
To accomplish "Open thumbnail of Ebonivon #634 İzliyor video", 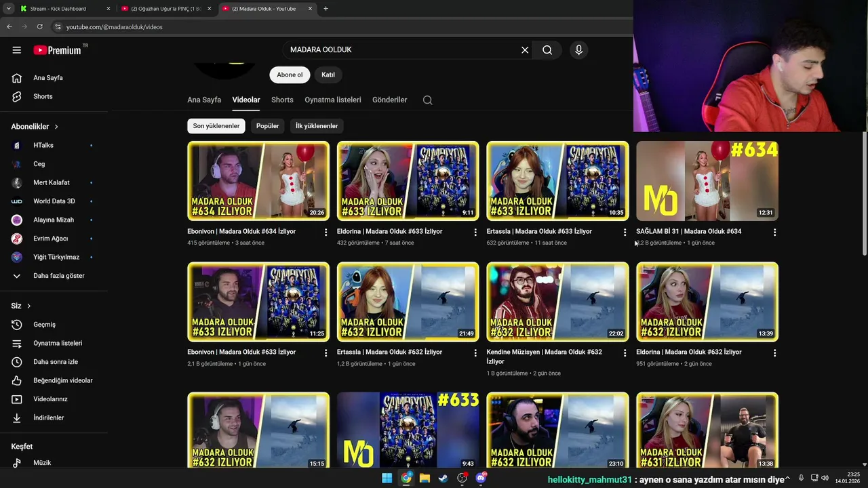I will tap(258, 181).
